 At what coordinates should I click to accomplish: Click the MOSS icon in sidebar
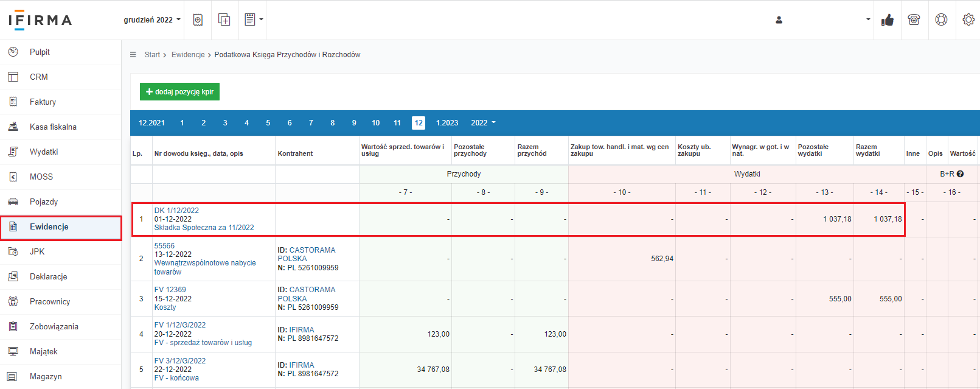coord(13,177)
